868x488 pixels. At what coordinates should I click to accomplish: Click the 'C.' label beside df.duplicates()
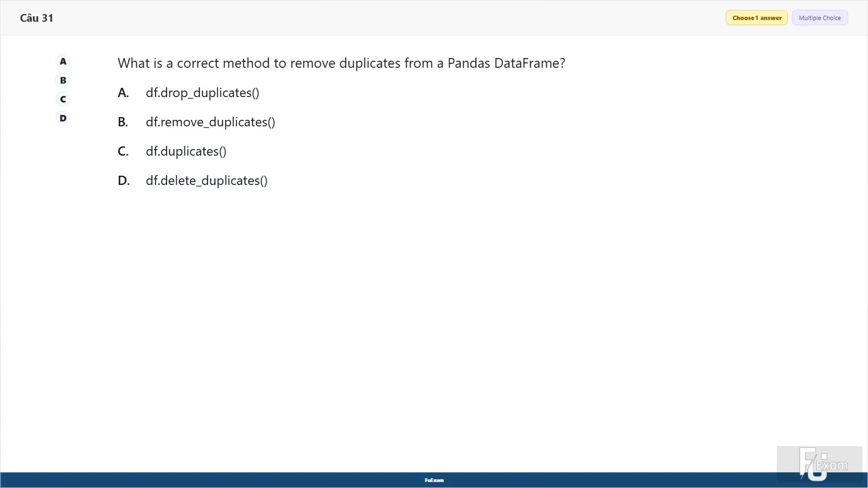coord(123,151)
